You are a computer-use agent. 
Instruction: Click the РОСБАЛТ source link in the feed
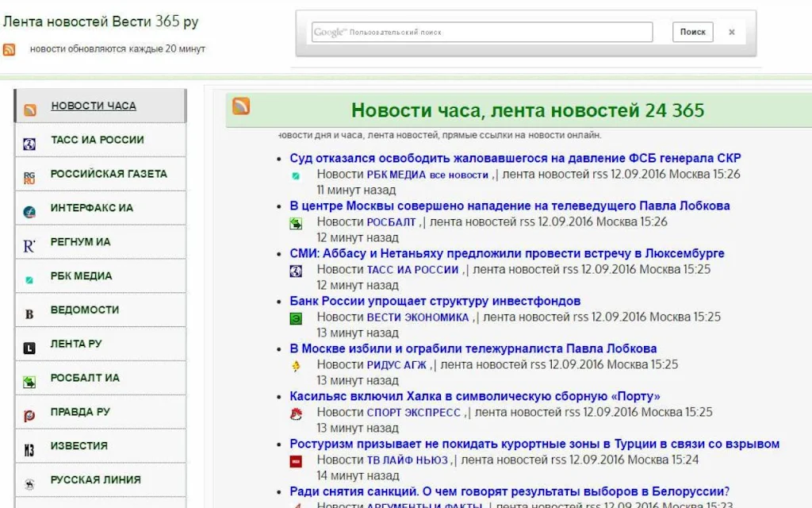391,222
